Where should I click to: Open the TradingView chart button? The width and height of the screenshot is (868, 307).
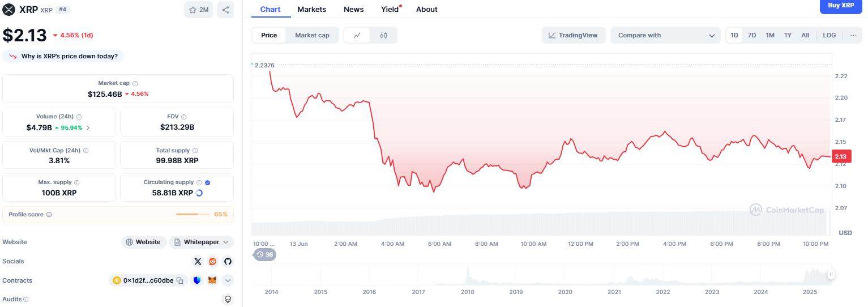[574, 35]
